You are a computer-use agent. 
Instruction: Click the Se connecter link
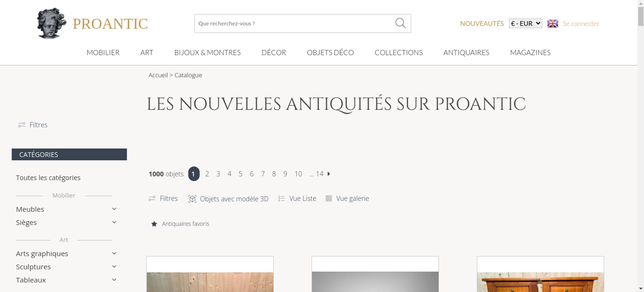(x=581, y=23)
